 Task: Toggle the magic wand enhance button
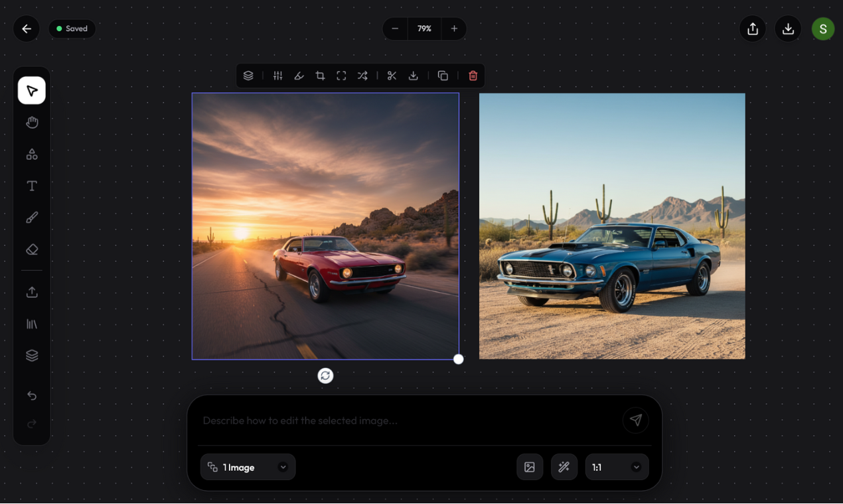(564, 468)
